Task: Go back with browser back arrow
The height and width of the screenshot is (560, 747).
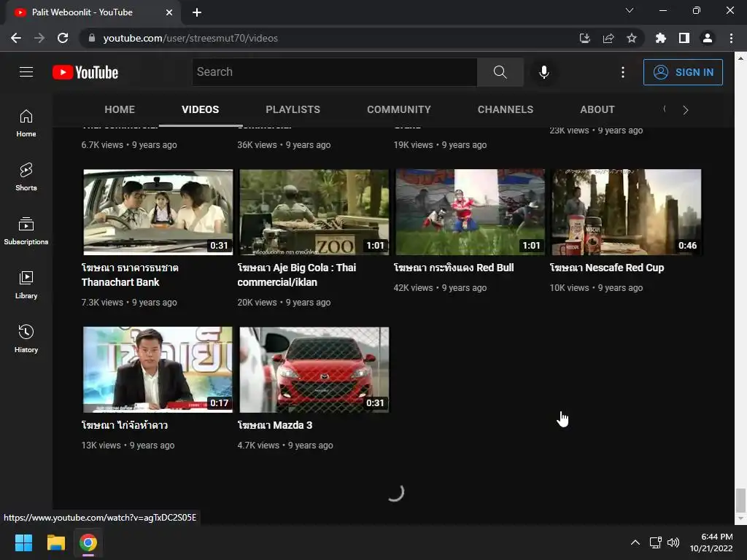Action: [x=16, y=38]
